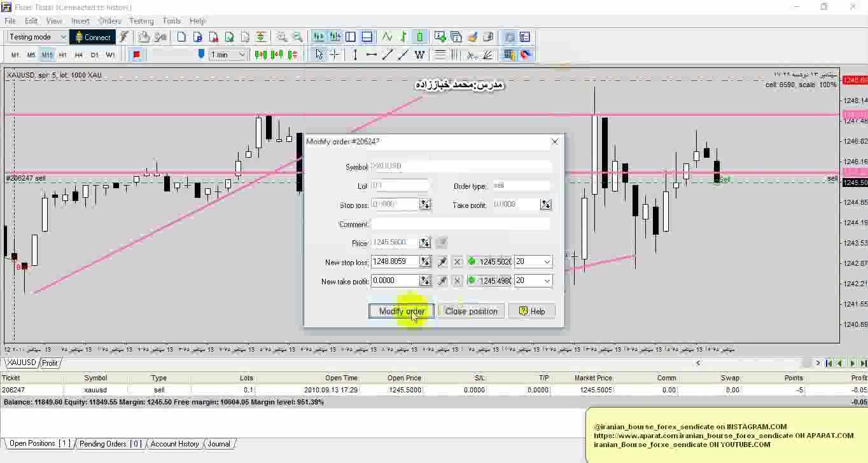This screenshot has width=868, height=463.
Task: Click the new chart document icon
Action: pos(181,37)
